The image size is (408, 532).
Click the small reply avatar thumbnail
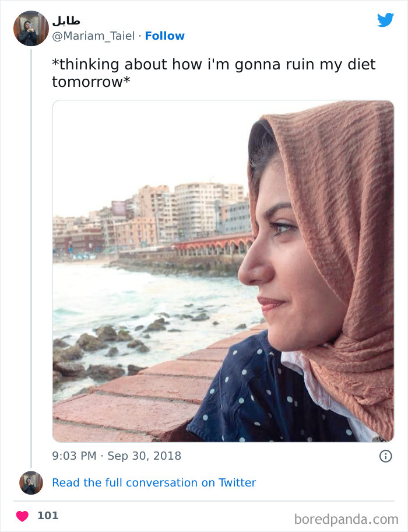(x=30, y=482)
